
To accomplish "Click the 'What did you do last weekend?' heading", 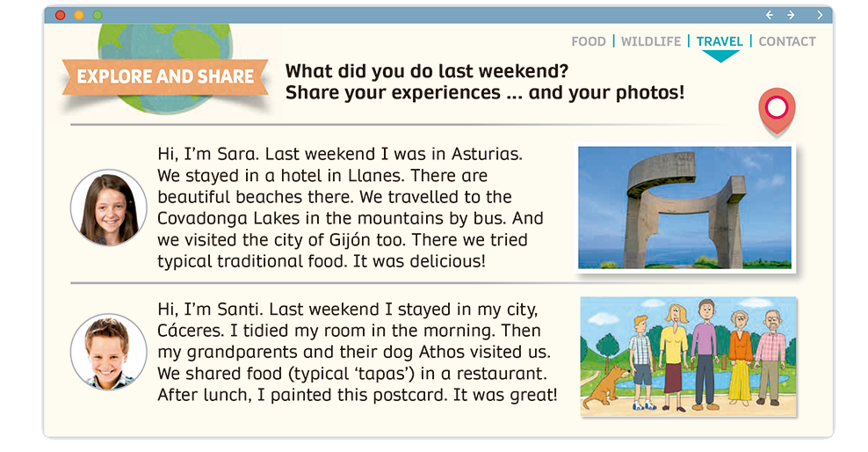I will 427,71.
